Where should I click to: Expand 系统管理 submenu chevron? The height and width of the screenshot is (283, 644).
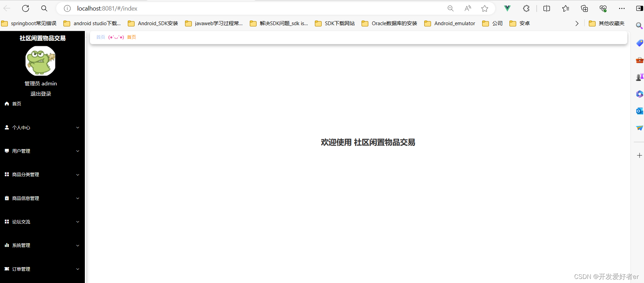[x=78, y=246]
